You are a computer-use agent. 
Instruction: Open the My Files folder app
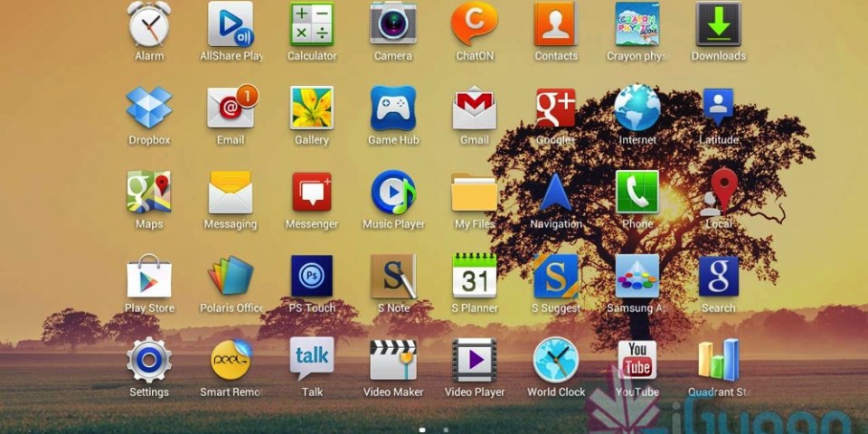[475, 193]
